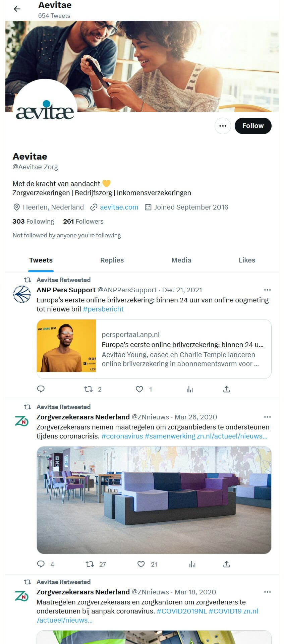Image resolution: width=284 pixels, height=644 pixels.
Task: Switch to the Media tab
Action: pos(181,260)
